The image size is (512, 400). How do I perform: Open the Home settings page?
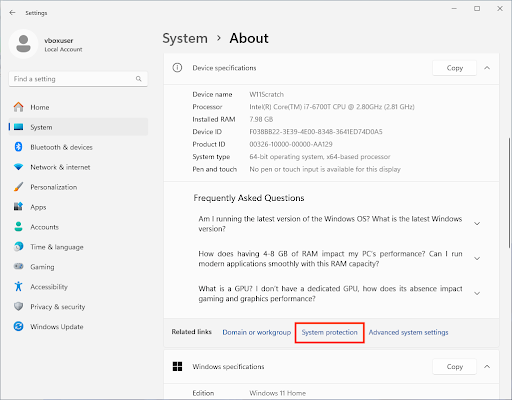[x=78, y=107]
